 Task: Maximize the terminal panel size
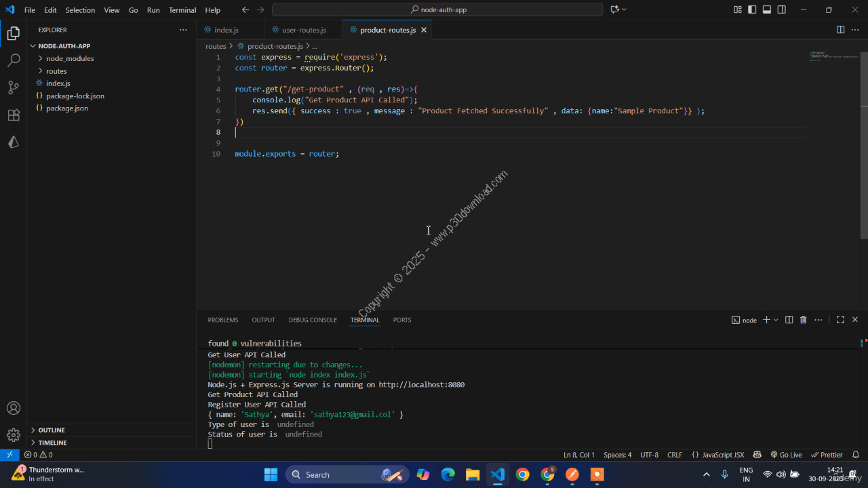(840, 320)
